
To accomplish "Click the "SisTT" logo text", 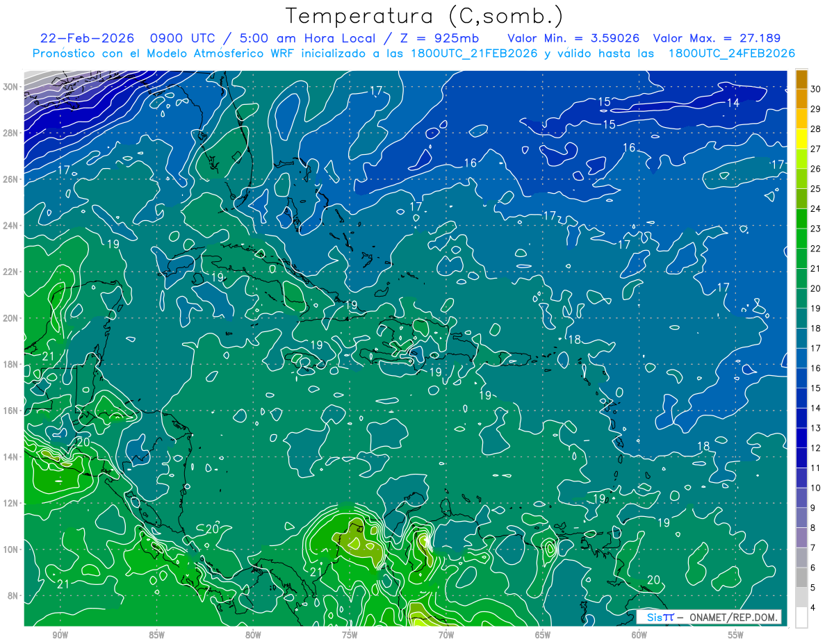I will click(660, 617).
